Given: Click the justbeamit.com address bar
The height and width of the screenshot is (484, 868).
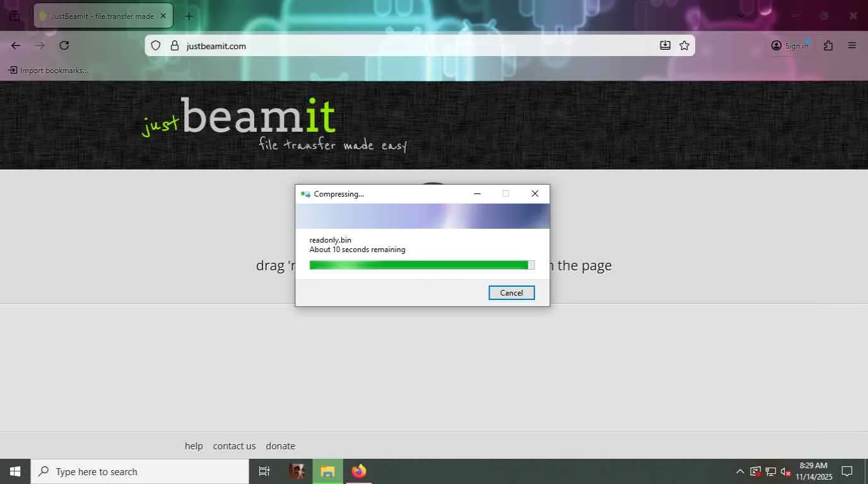Looking at the screenshot, I should (419, 45).
